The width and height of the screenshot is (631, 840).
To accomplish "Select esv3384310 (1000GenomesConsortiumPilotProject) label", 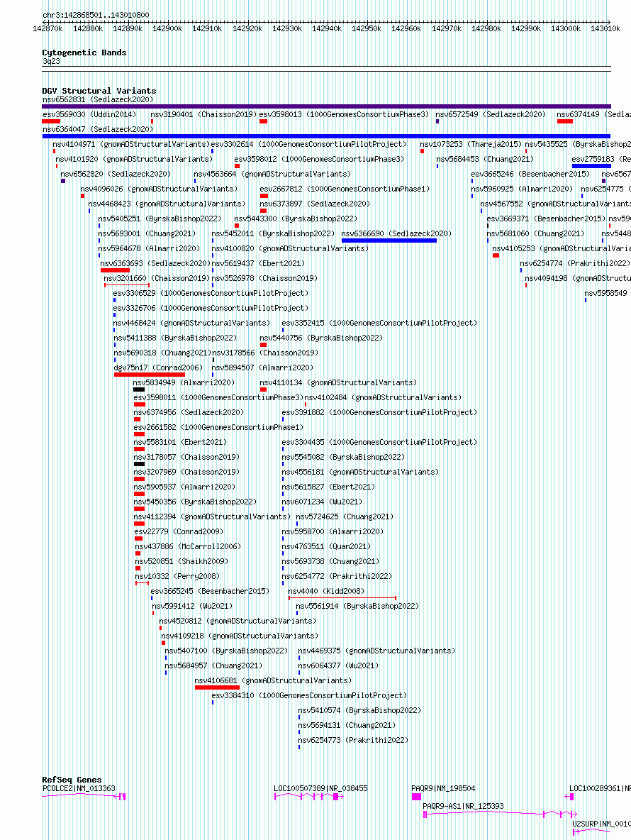I will 309,695.
